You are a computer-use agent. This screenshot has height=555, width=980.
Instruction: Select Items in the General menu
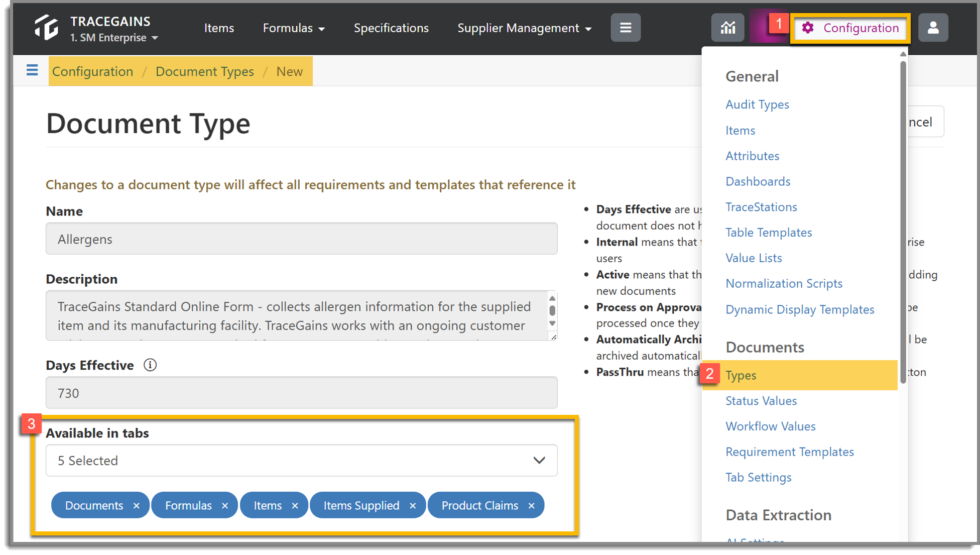click(740, 131)
